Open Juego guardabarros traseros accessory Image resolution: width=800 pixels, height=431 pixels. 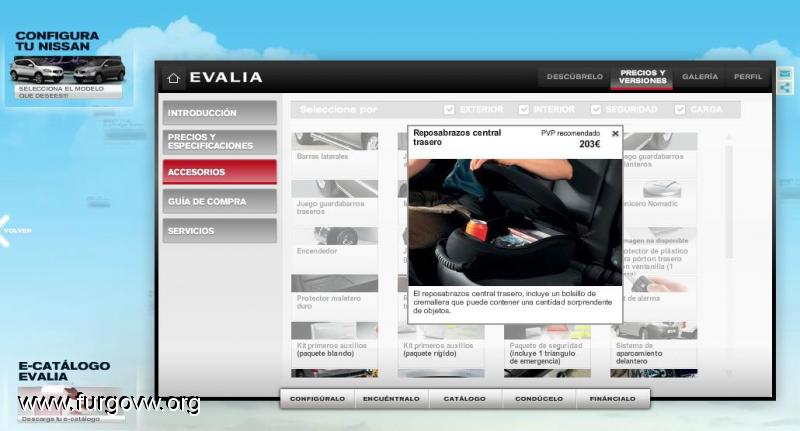pos(335,197)
